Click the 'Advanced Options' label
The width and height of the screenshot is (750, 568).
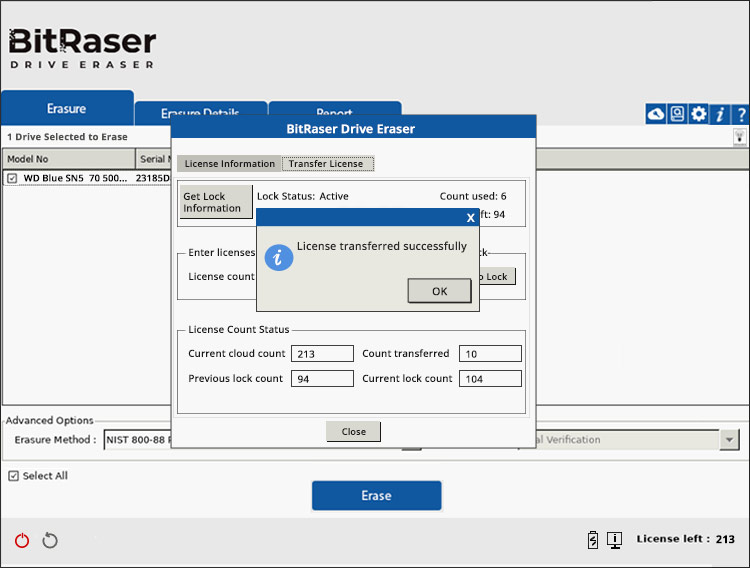point(50,420)
